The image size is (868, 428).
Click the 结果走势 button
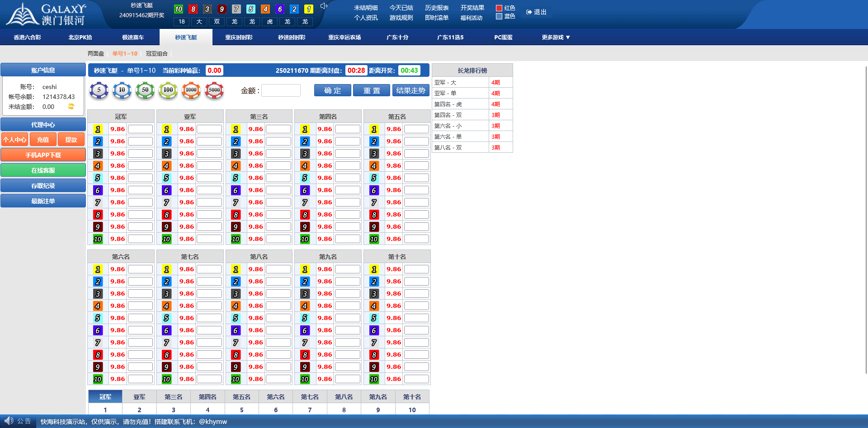coord(410,90)
